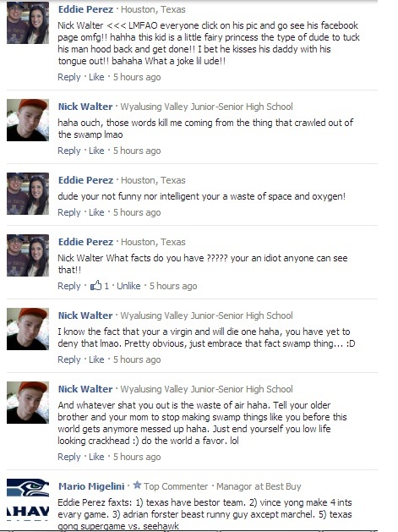Open Nick Walter's avatar on the swamp comment
The height and width of the screenshot is (532, 398).
(x=28, y=120)
